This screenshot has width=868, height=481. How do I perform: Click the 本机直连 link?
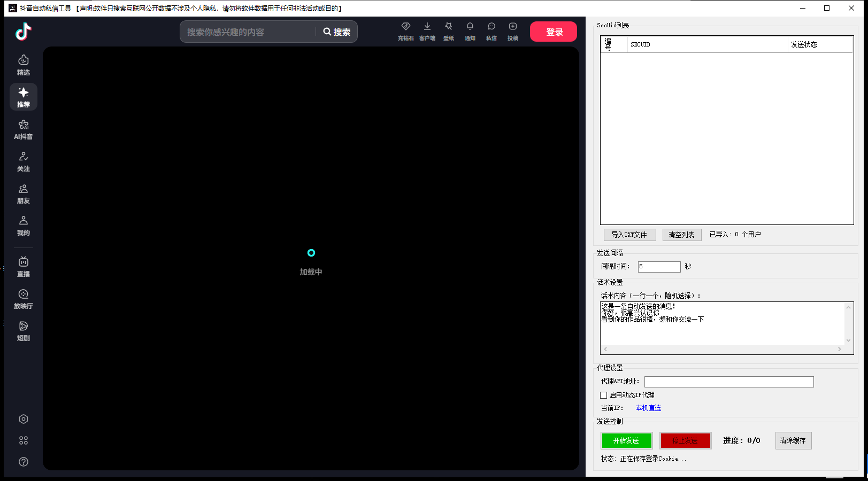pyautogui.click(x=648, y=408)
